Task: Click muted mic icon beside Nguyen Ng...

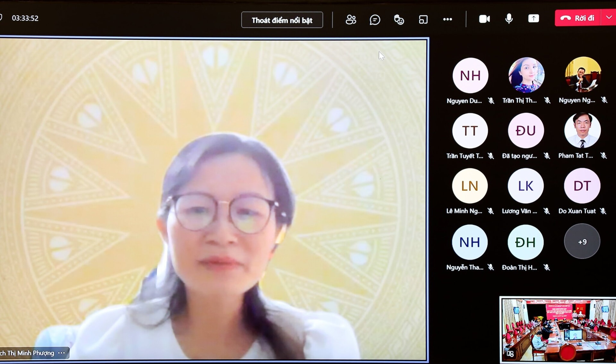Action: click(x=604, y=100)
